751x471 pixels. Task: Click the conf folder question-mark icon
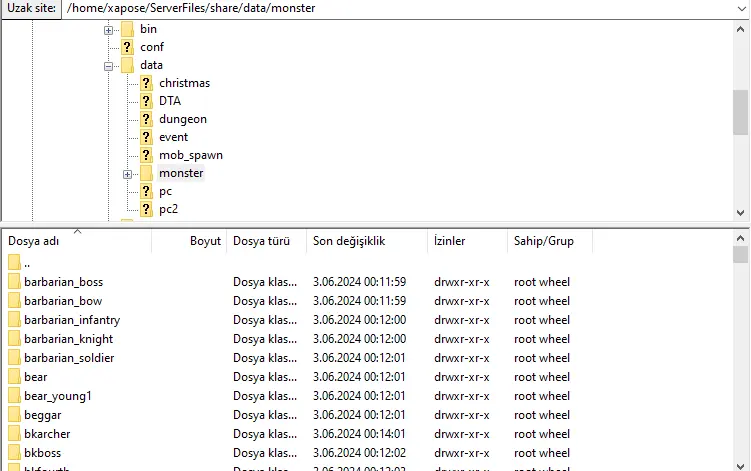point(127,47)
